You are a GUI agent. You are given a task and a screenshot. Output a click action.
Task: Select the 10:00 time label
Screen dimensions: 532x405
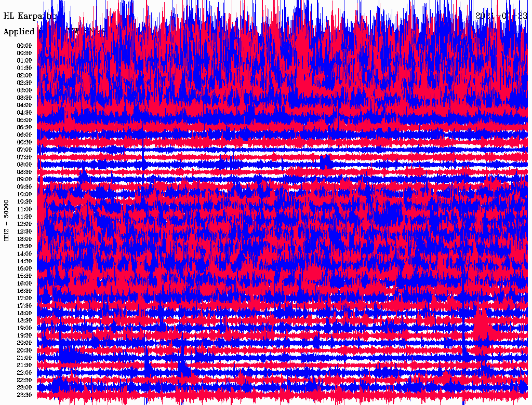[x=24, y=194]
